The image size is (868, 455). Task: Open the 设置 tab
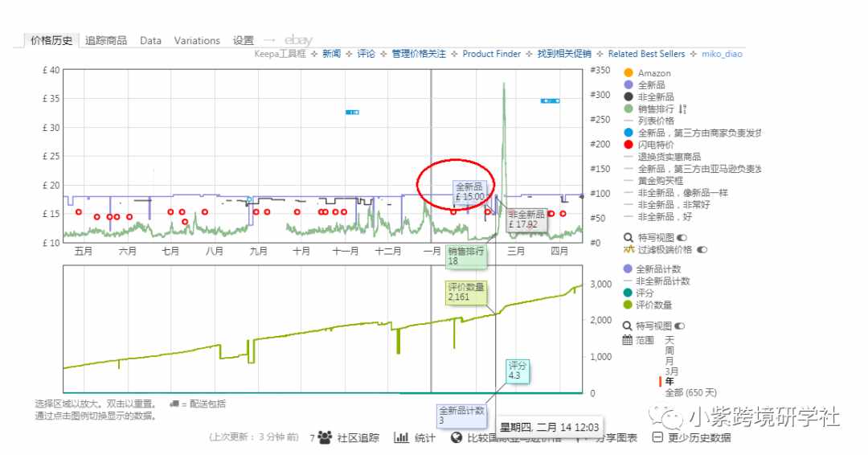(243, 40)
